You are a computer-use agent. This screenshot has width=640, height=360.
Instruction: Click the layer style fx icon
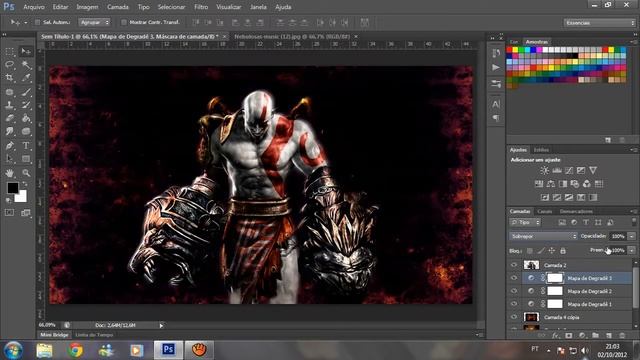[555, 336]
